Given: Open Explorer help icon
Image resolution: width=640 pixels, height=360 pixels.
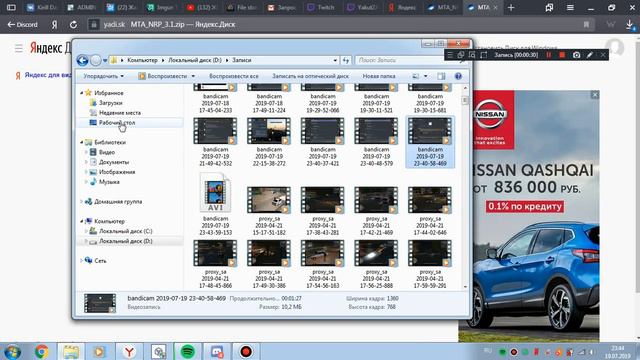Looking at the screenshot, I should point(458,76).
